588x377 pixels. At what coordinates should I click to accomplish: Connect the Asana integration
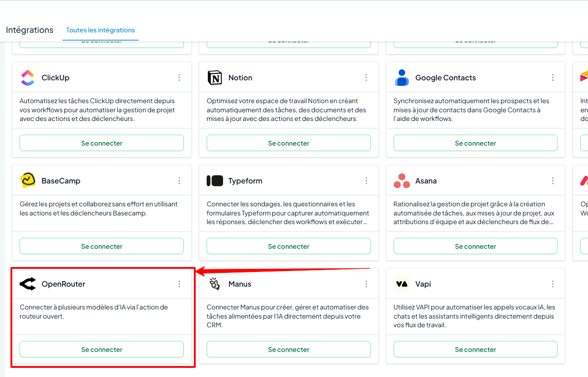click(475, 246)
